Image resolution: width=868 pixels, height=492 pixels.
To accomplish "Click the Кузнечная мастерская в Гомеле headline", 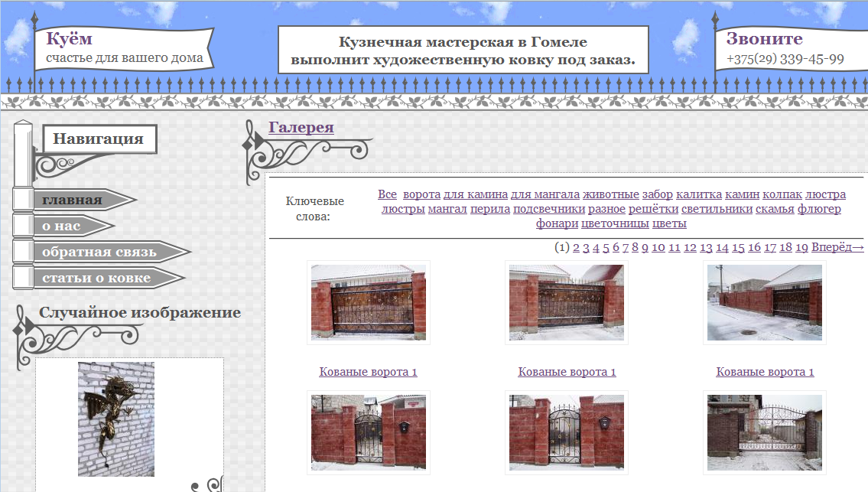I will (x=463, y=50).
